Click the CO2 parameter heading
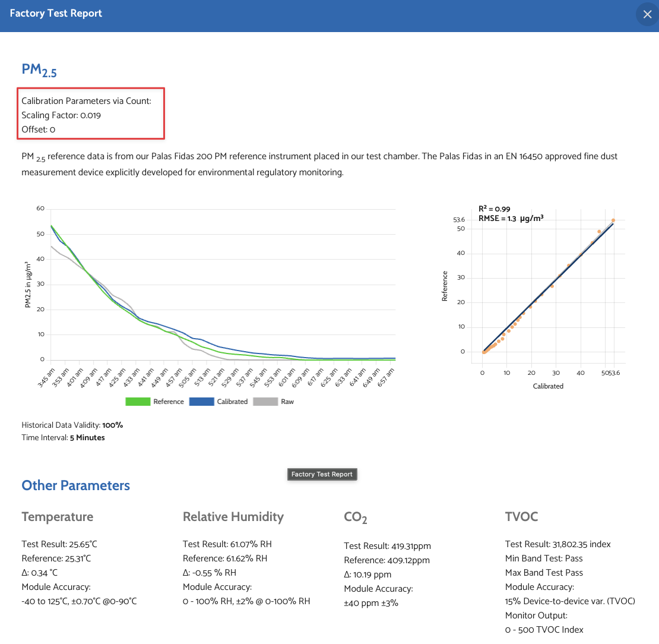The height and width of the screenshot is (644, 659). 355,517
